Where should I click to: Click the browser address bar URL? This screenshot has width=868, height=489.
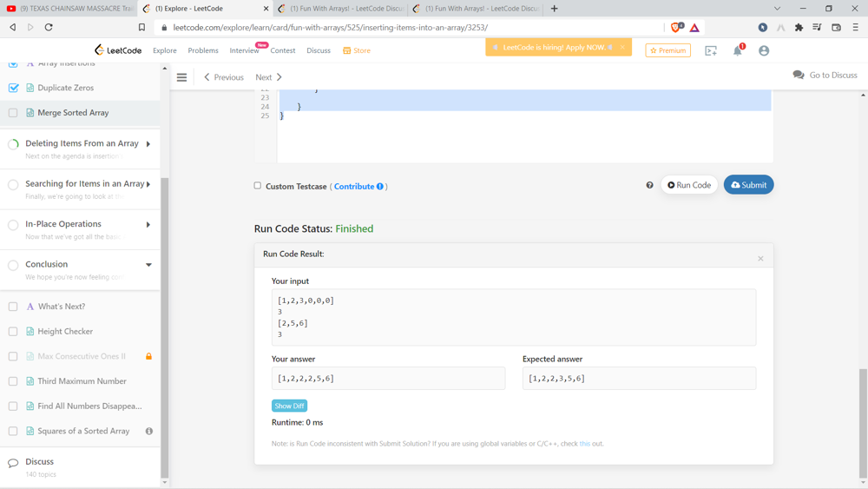click(331, 27)
